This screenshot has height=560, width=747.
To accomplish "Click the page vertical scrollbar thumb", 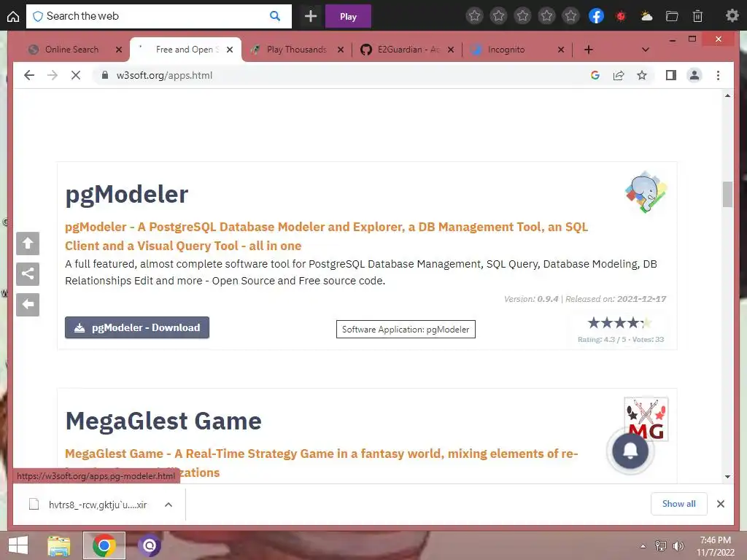I will [727, 194].
